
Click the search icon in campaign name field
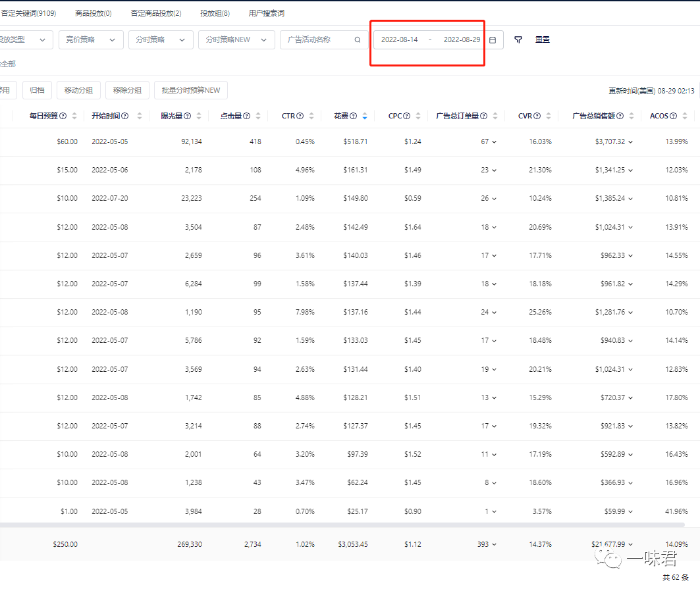(x=358, y=39)
